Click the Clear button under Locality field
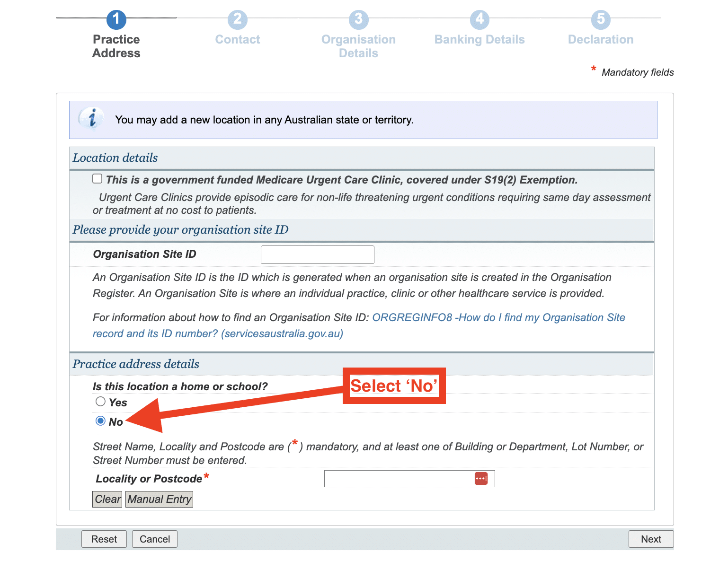Image resolution: width=728 pixels, height=561 pixels. [107, 499]
